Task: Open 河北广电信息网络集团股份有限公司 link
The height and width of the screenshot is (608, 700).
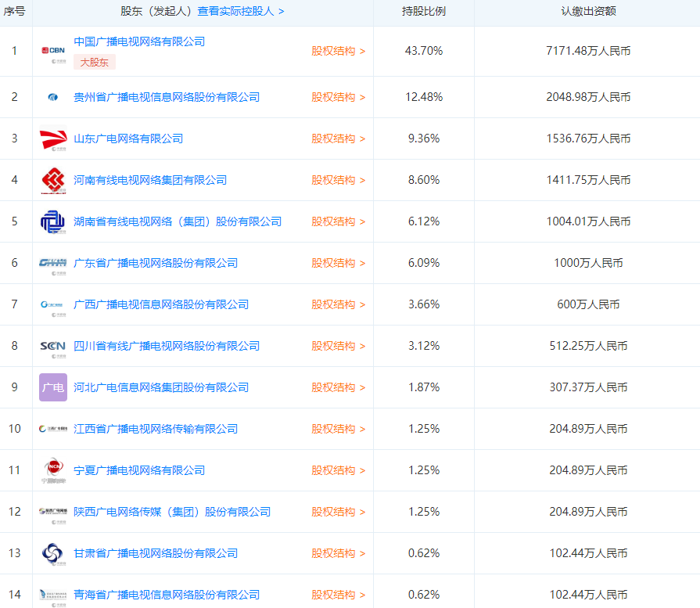Action: [x=161, y=387]
